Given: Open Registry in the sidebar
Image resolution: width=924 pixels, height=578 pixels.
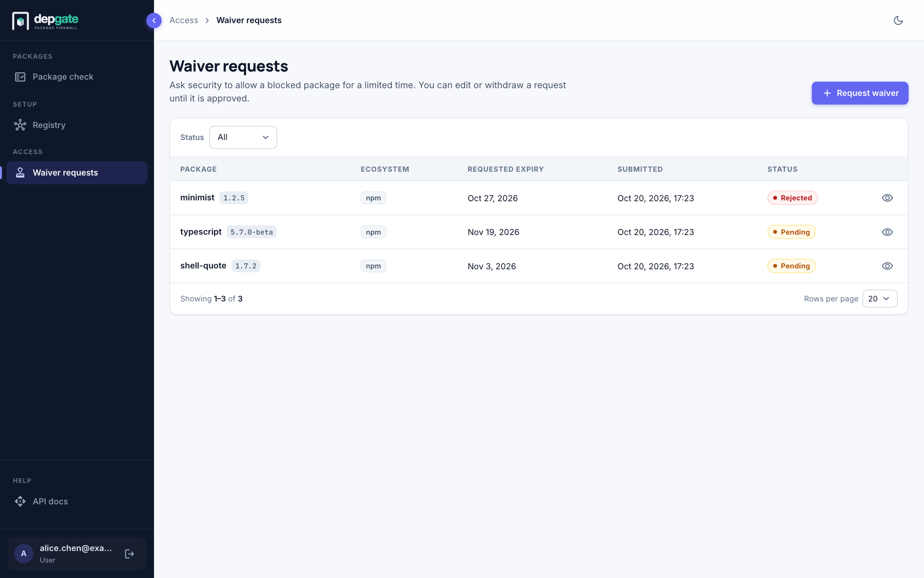Looking at the screenshot, I should click(x=77, y=125).
